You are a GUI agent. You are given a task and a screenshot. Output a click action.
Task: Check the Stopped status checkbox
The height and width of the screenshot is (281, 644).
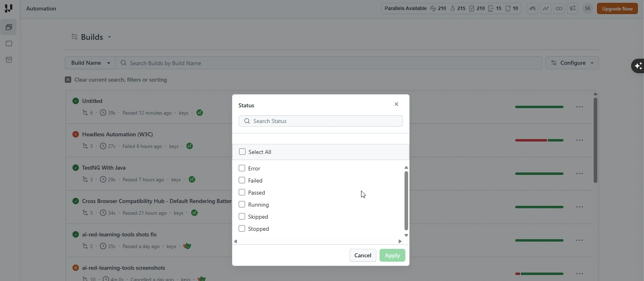click(x=242, y=228)
